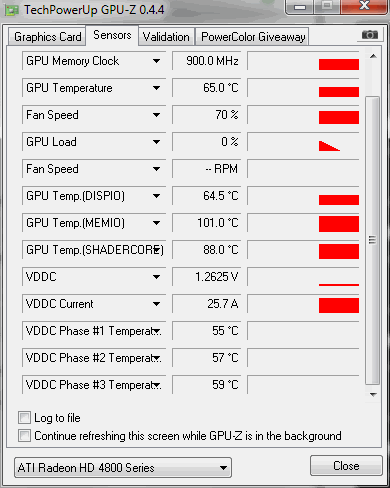Click the vertical scrollbar thumb

373,240
